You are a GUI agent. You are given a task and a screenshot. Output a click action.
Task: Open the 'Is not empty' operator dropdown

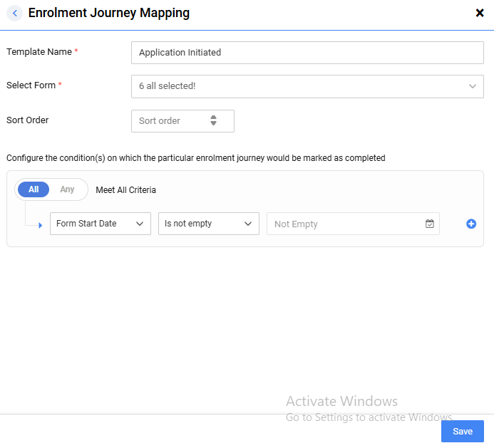coord(208,224)
